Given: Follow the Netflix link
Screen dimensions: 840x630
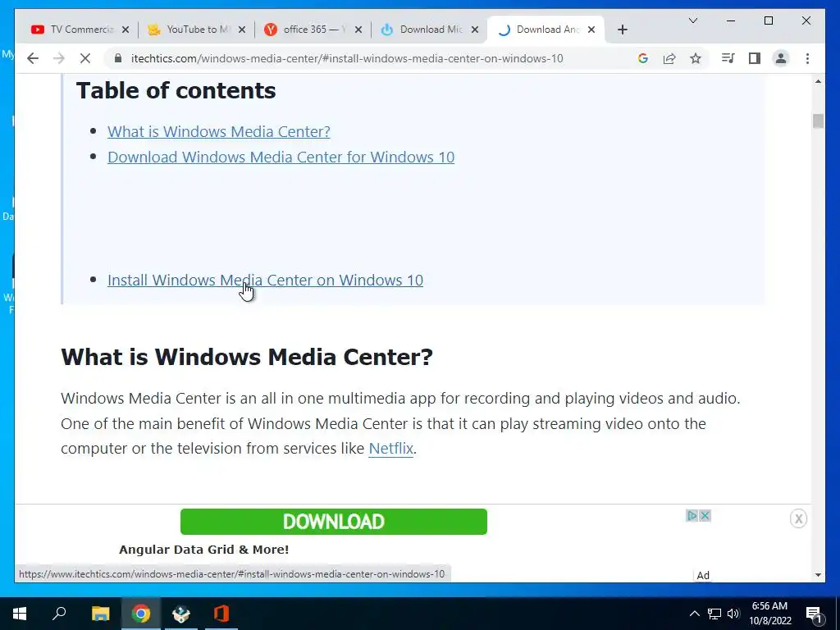Looking at the screenshot, I should (x=391, y=448).
